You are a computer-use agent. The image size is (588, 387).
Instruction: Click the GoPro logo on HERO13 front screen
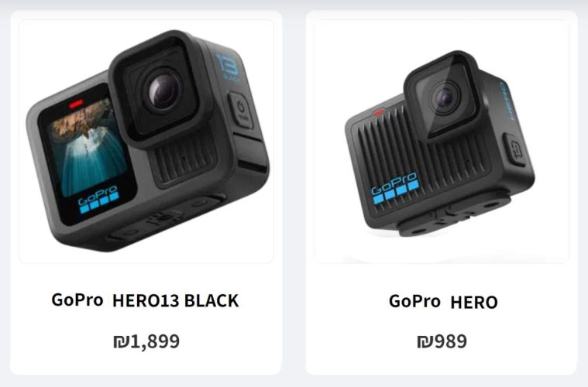(98, 200)
